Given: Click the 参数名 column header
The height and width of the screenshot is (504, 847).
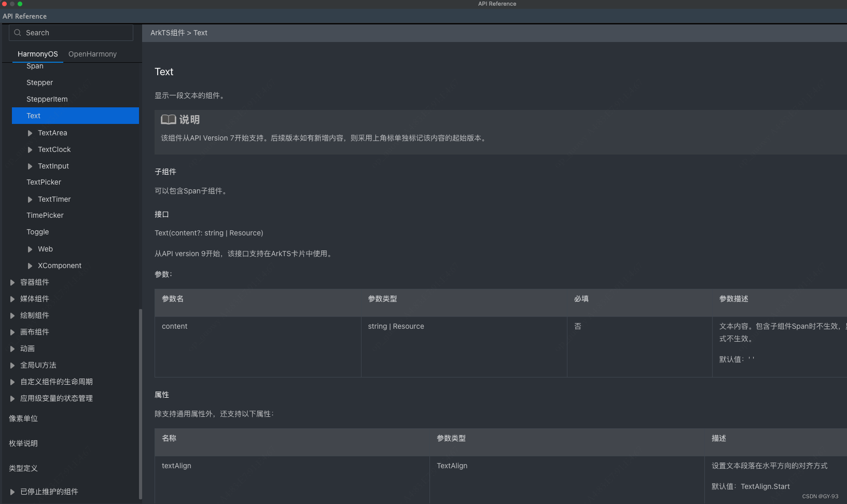Looking at the screenshot, I should point(173,299).
